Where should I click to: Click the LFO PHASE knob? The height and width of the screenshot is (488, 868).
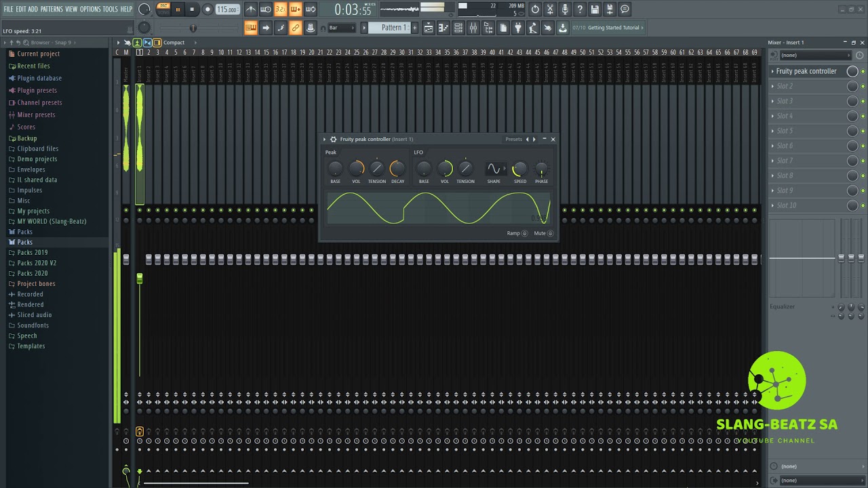point(541,169)
